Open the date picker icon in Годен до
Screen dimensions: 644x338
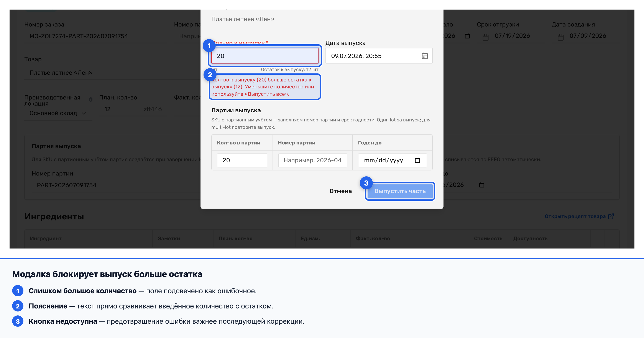417,160
